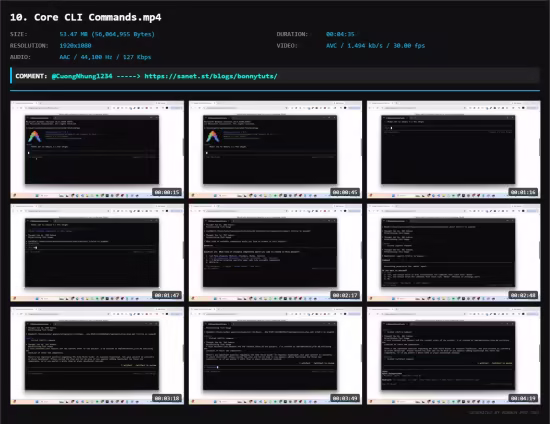550x424 pixels.
Task: Select the duration value '00:04:35'
Action: click(340, 34)
